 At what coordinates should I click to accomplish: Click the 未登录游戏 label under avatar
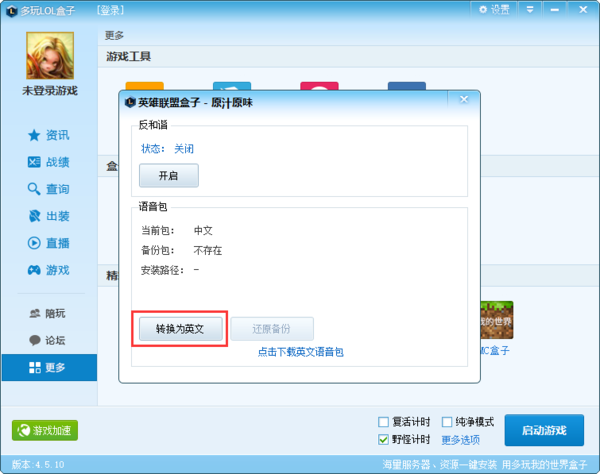point(50,91)
